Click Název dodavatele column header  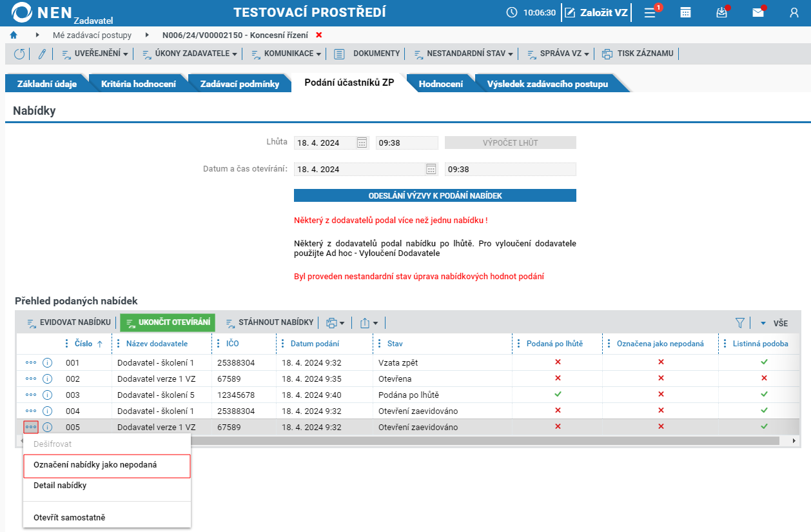tap(157, 344)
